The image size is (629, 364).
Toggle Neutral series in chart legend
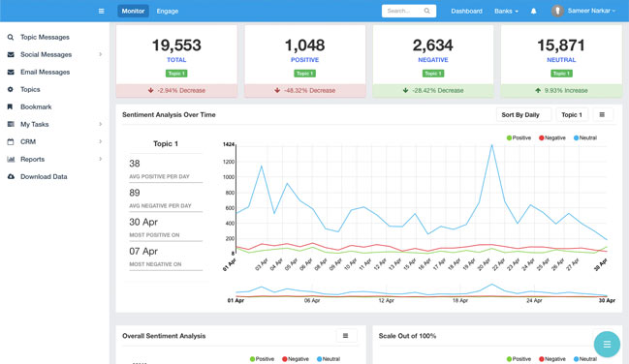coord(585,137)
